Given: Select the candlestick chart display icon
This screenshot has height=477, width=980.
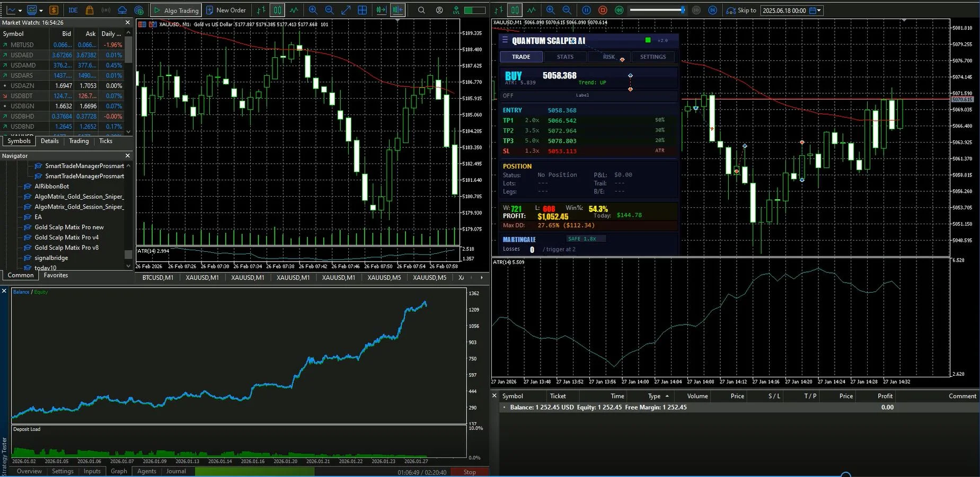Looking at the screenshot, I should tap(277, 10).
